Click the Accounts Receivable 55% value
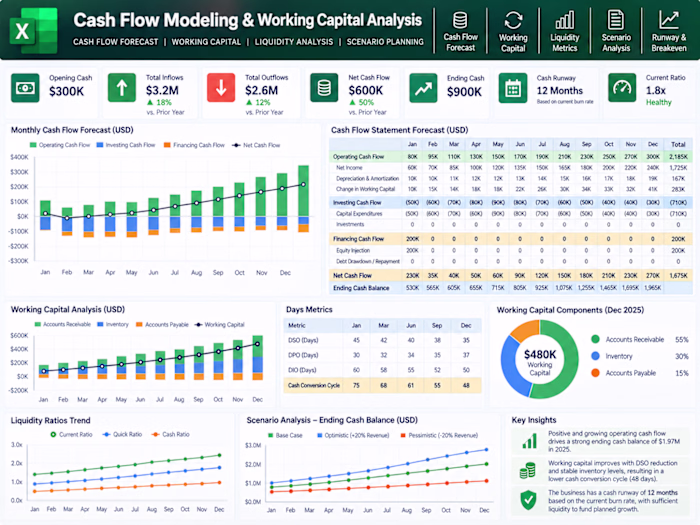700x525 pixels. click(x=682, y=340)
